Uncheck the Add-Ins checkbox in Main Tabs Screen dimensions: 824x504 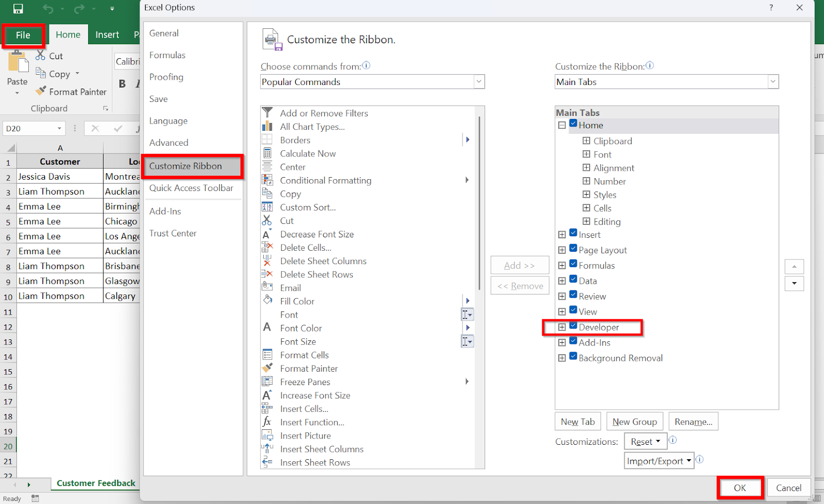pos(573,341)
